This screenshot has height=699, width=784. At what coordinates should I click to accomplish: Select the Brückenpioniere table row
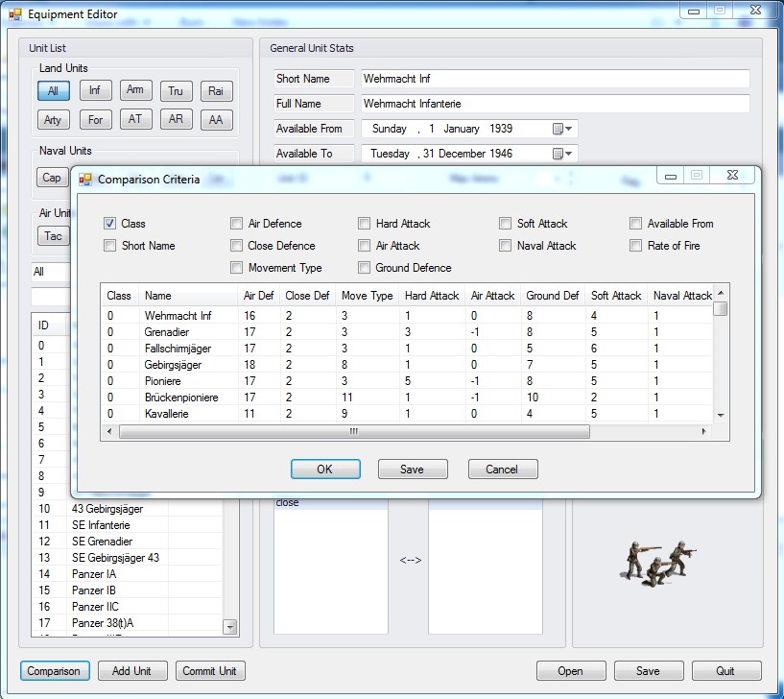[x=408, y=398]
